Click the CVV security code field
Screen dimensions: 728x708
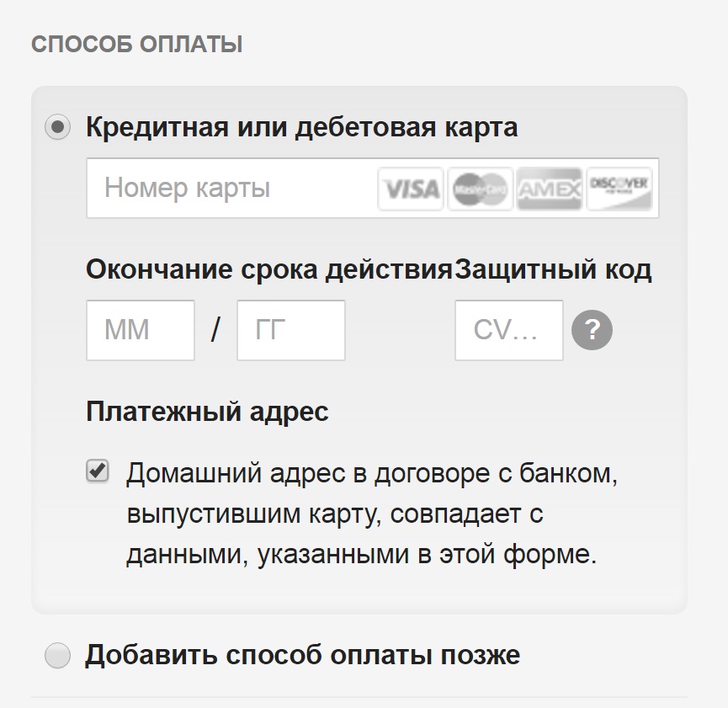coord(508,330)
